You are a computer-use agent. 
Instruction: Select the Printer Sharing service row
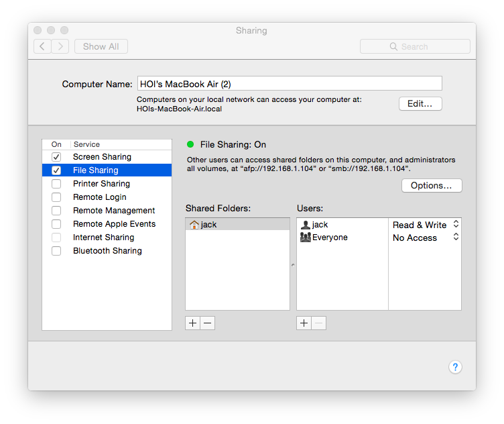click(x=107, y=184)
